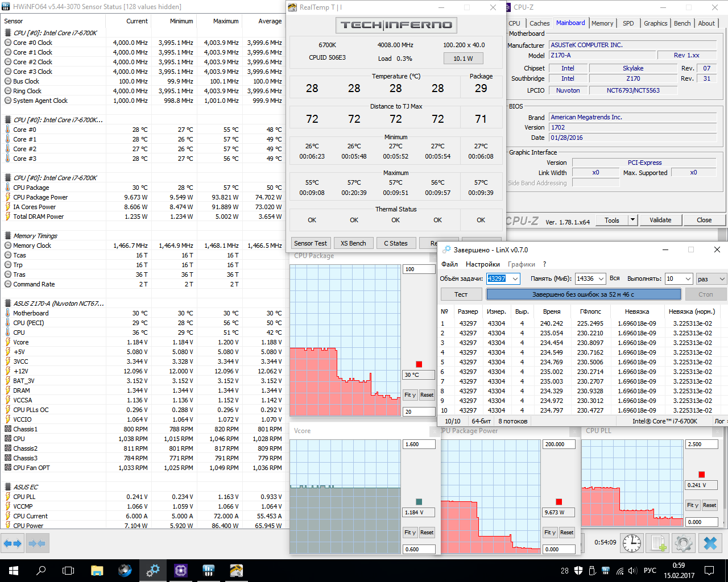Open taskbar search magnifier
Image resolution: width=728 pixels, height=582 pixels.
click(41, 571)
